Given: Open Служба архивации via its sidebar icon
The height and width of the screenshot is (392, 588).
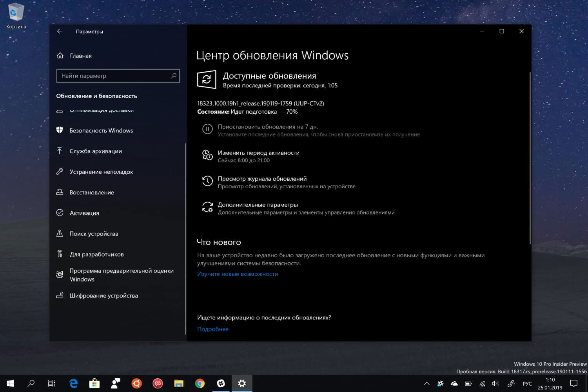Looking at the screenshot, I should coord(60,151).
